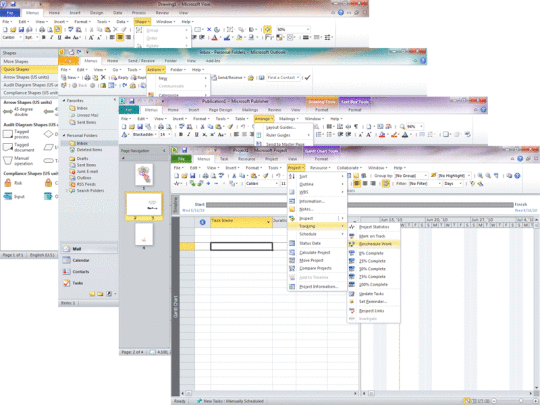Screen dimensions: 540x405
Task: Click font color A in Publisher toolbar
Action: tap(405, 135)
